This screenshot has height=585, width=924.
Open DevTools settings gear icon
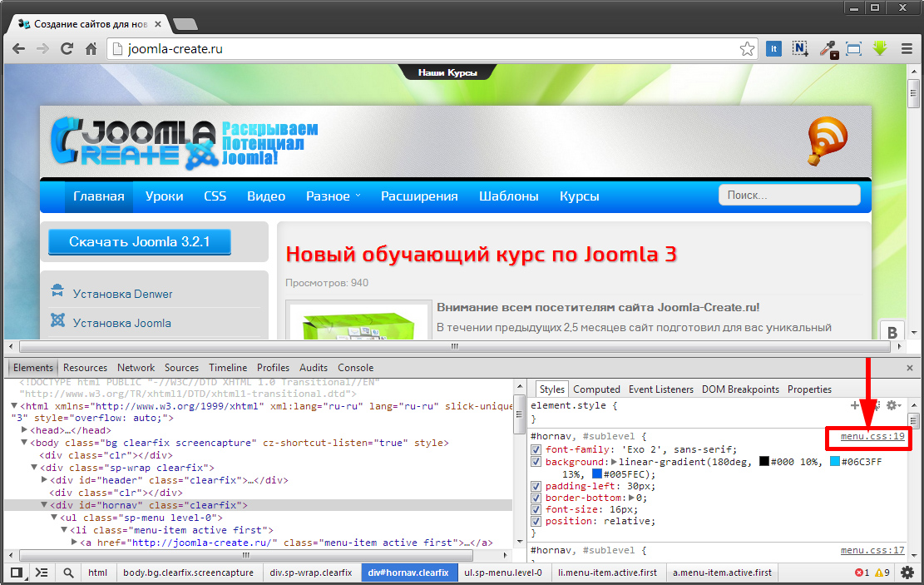[x=907, y=573]
